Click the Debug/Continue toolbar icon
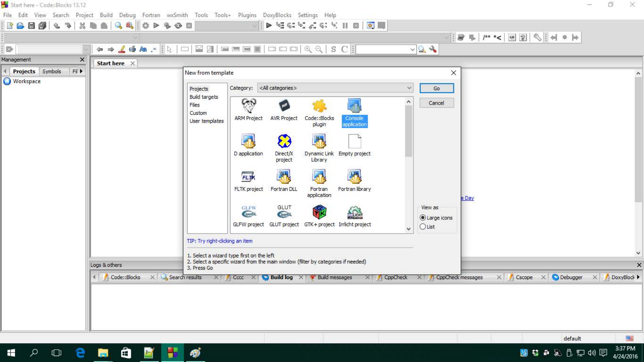Viewport: 644px width, 362px height. (x=269, y=26)
